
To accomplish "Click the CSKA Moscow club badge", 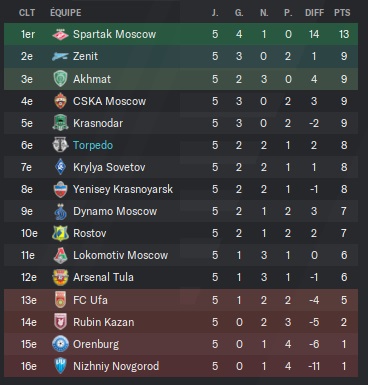I will (60, 101).
